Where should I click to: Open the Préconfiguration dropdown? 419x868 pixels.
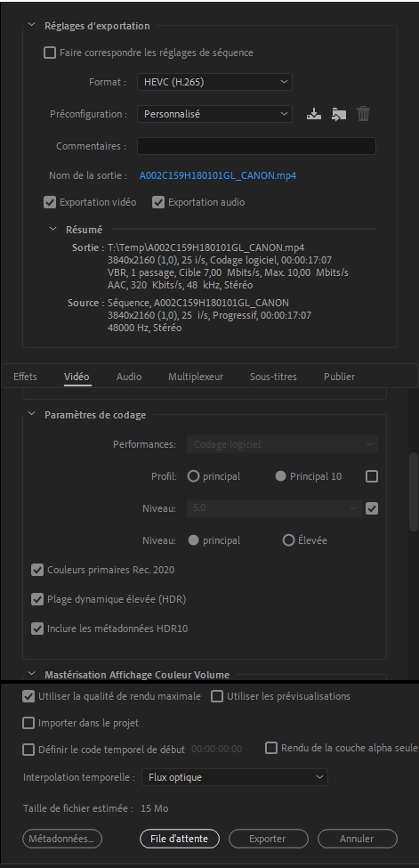click(214, 114)
